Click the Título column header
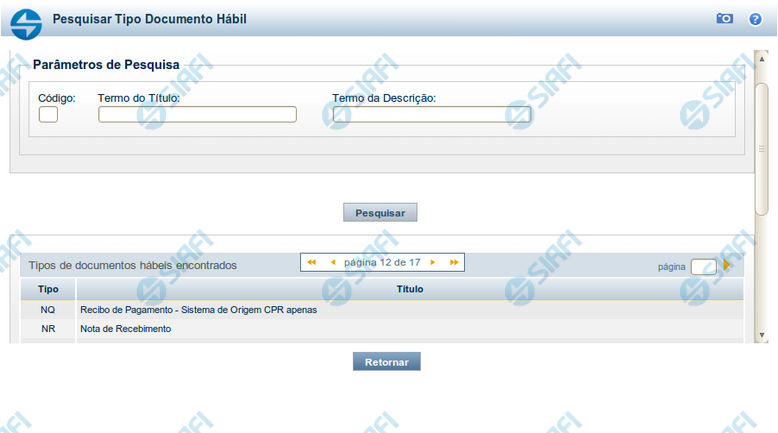The width and height of the screenshot is (778, 433). coord(410,289)
